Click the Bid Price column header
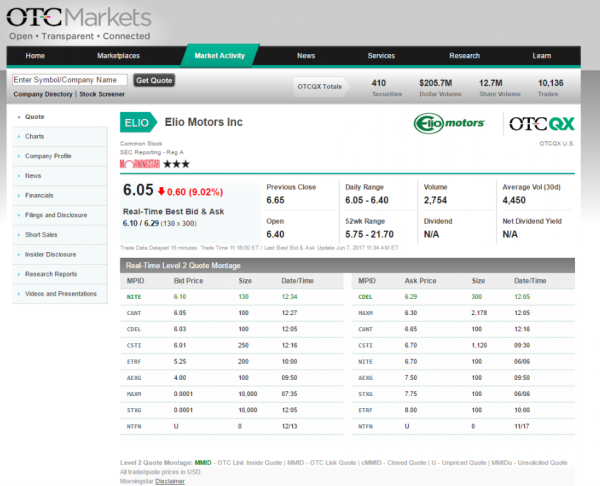This screenshot has width=600, height=486. point(188,281)
